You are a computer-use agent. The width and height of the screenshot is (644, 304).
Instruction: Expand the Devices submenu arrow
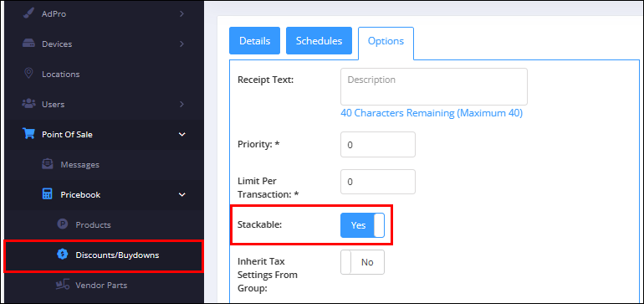pos(181,44)
